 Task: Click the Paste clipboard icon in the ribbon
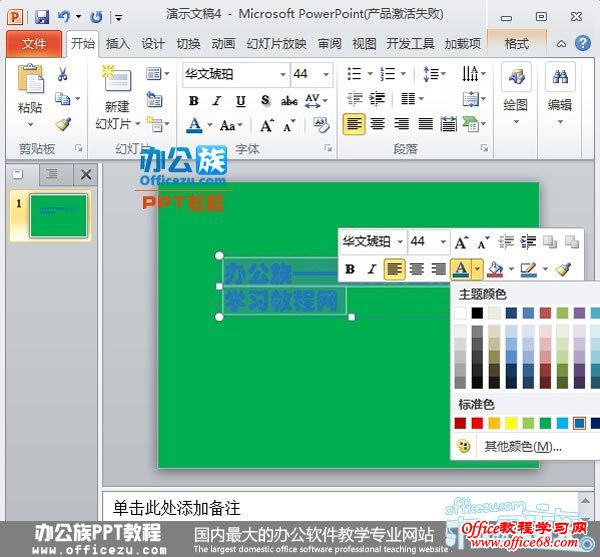click(31, 82)
